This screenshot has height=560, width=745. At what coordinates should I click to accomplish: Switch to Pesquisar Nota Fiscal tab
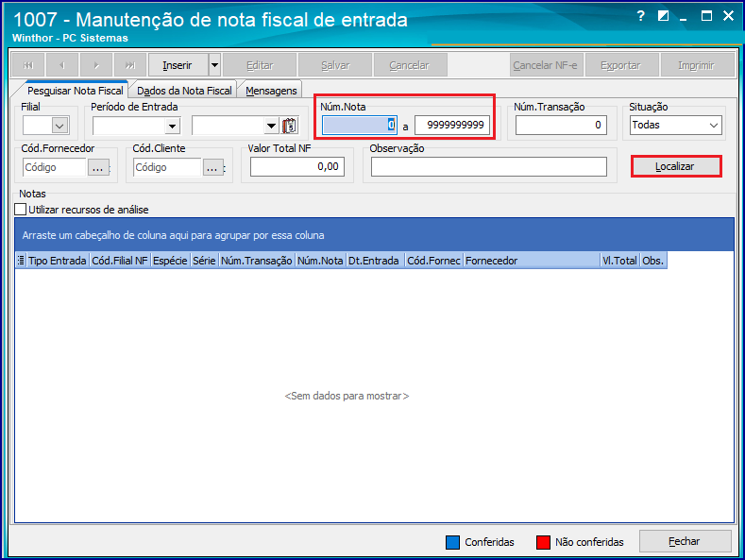[x=76, y=91]
